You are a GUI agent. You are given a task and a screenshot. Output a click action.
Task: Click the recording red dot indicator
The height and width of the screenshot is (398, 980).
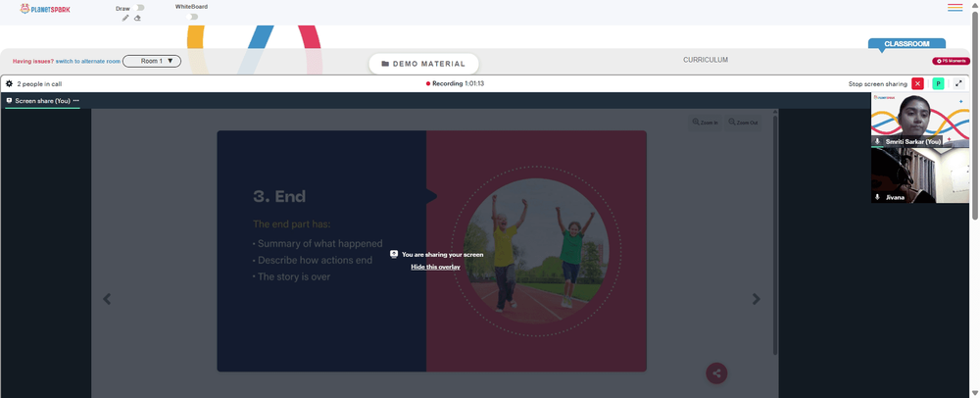[x=428, y=83]
